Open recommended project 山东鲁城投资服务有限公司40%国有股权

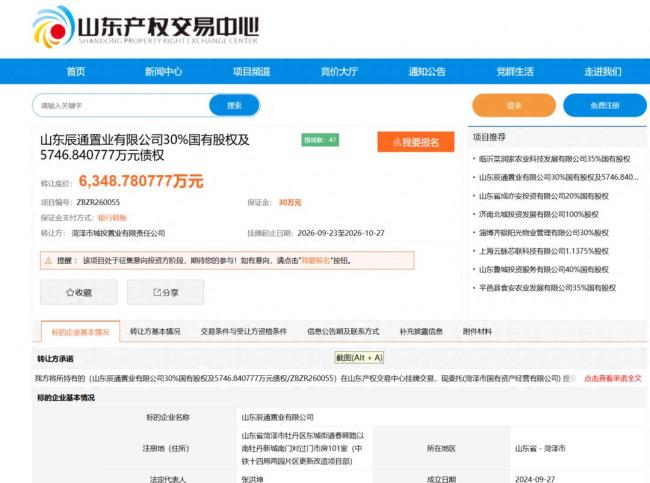click(544, 269)
